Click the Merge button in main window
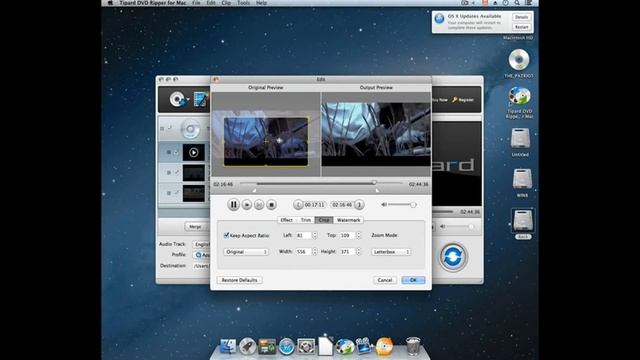 (x=195, y=227)
